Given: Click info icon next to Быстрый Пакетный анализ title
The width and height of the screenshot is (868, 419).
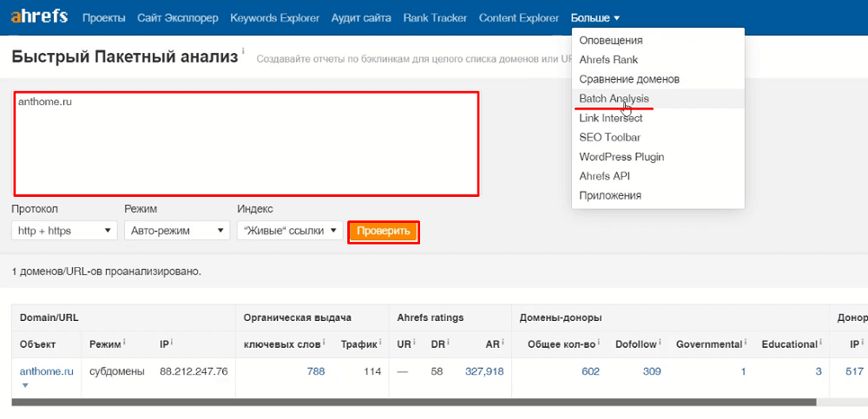Looking at the screenshot, I should [x=243, y=51].
